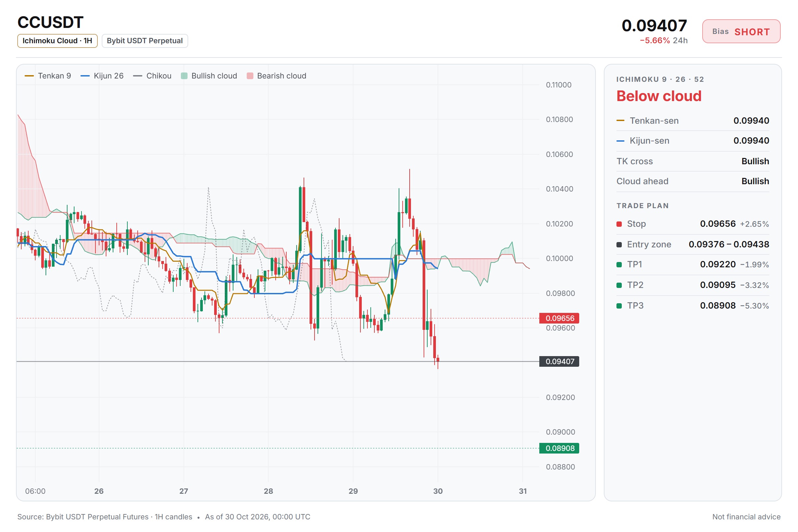Click the Bias SHORT indicator
The image size is (798, 532).
click(741, 32)
